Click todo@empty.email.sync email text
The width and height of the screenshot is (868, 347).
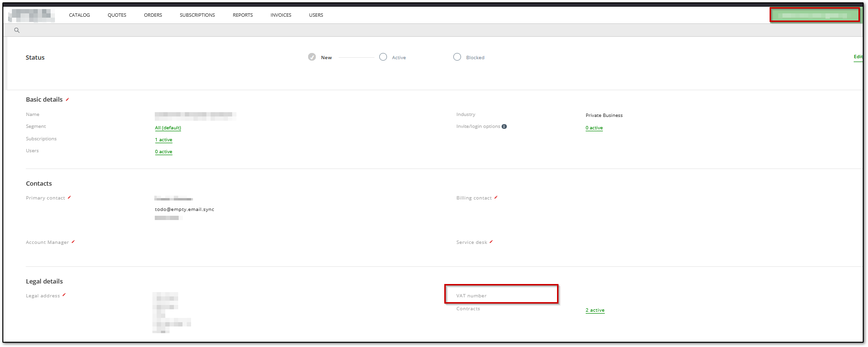pyautogui.click(x=184, y=209)
